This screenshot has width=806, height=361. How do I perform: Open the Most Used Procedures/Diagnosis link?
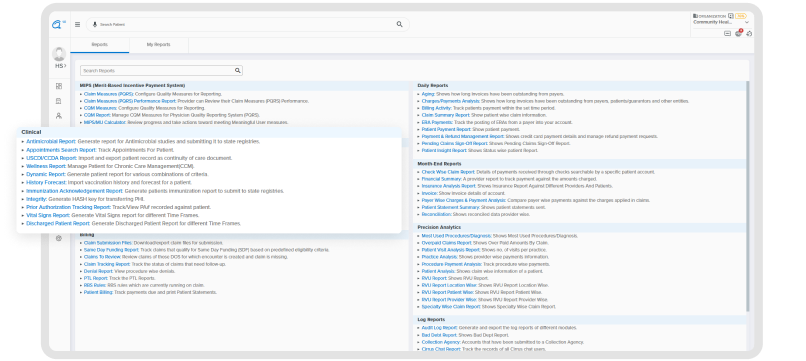point(456,236)
